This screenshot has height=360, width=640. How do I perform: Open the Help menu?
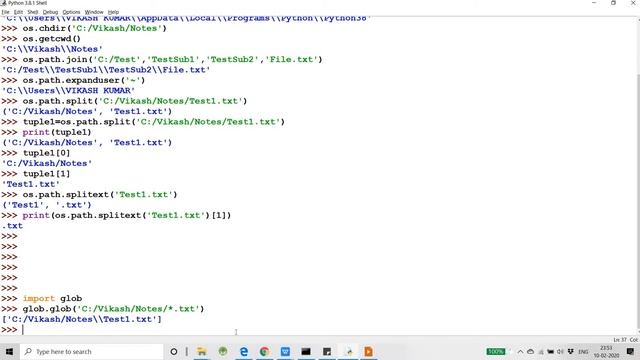[x=113, y=12]
